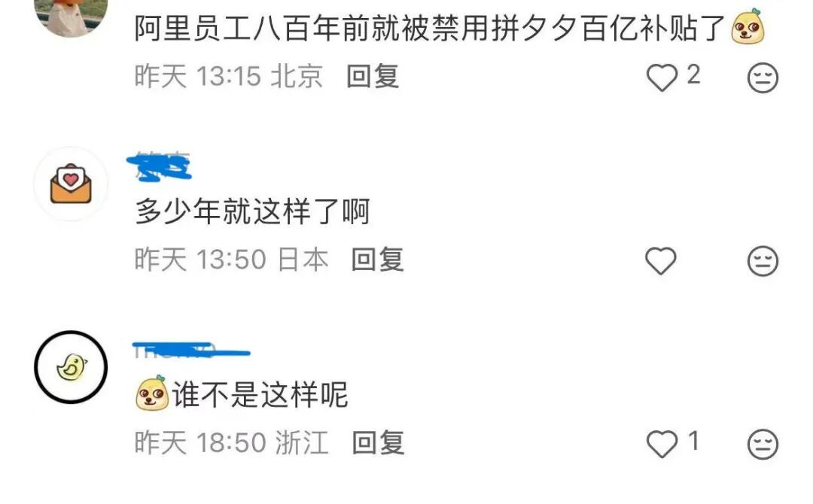Screen dimensions: 813x504
Task: Select the comment text 多少年就这样了啊
Action: [x=252, y=211]
